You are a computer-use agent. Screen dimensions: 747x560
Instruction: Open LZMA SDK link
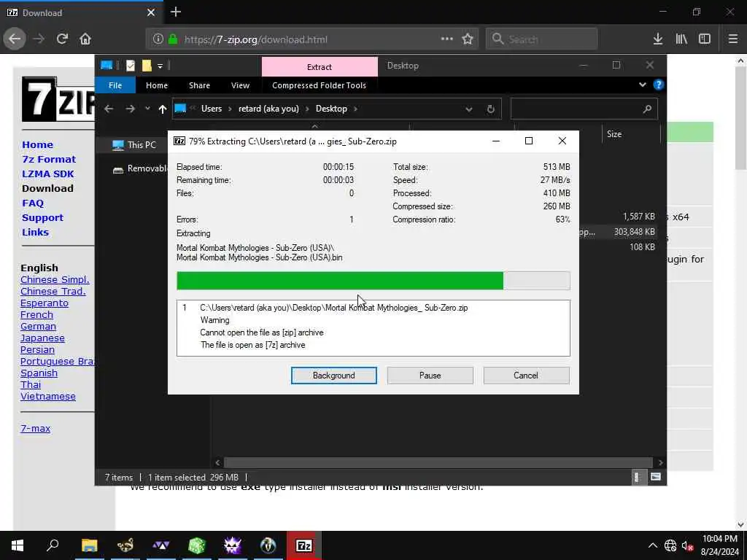tap(47, 174)
